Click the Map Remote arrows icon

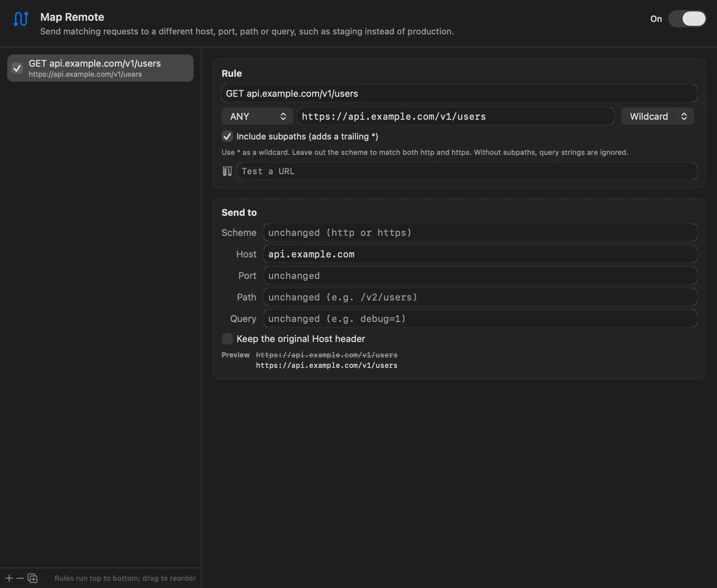point(21,19)
